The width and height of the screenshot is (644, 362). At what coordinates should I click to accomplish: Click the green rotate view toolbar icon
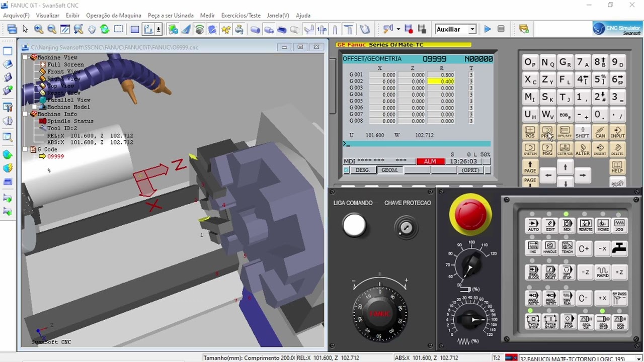pyautogui.click(x=105, y=29)
